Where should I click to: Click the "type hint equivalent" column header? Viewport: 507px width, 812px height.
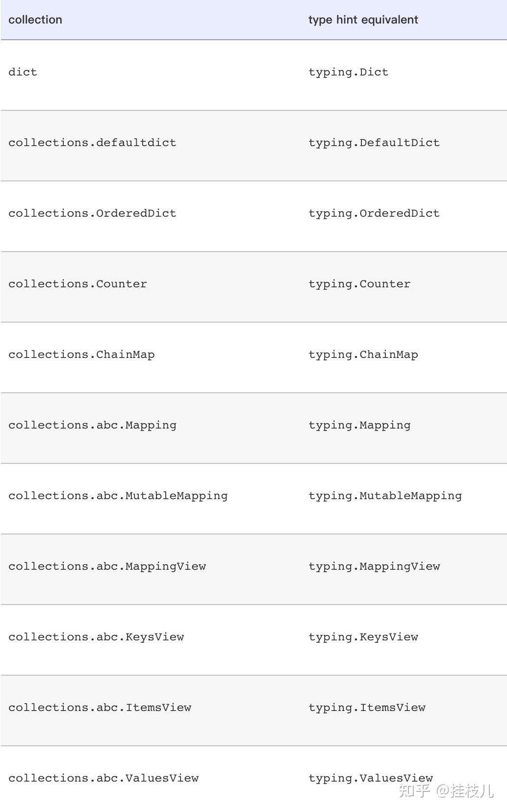tap(363, 20)
